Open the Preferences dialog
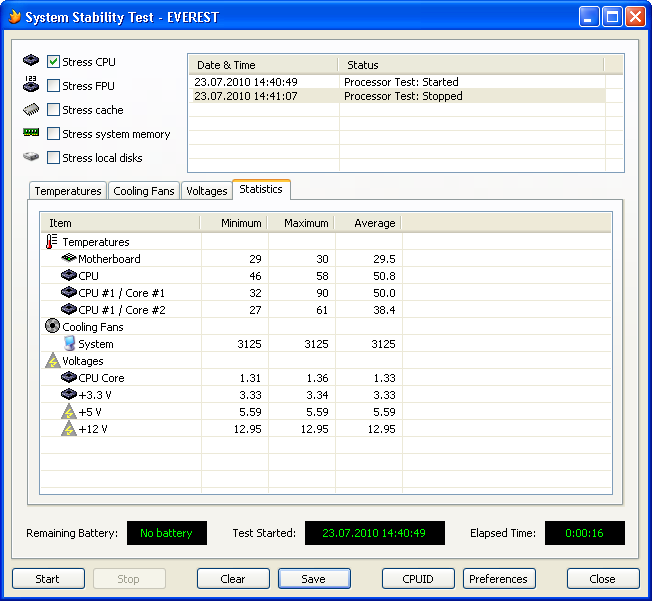652x601 pixels. 498,579
